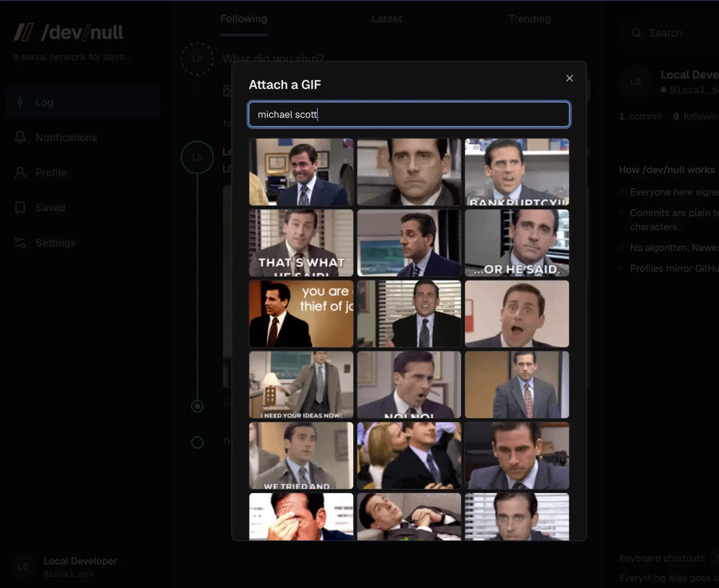Screen dimensions: 719x588
Task: Pick the GIF of a woman kissing Michael's cheek
Action: pos(409,455)
